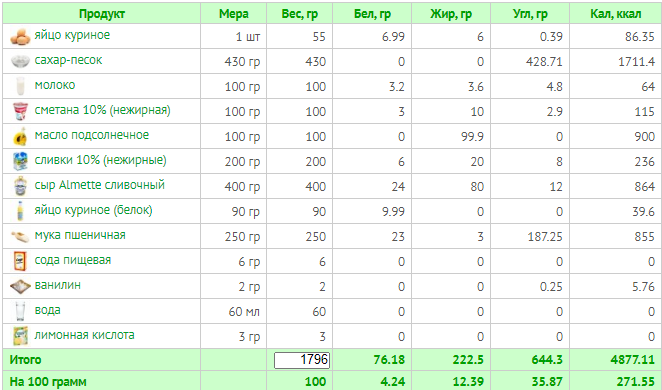The width and height of the screenshot is (662, 390).
Task: Select total fat value 222.5
Action: pyautogui.click(x=468, y=360)
